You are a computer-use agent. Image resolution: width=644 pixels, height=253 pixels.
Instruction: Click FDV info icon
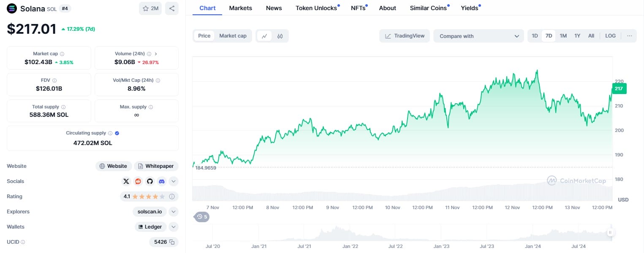point(54,80)
